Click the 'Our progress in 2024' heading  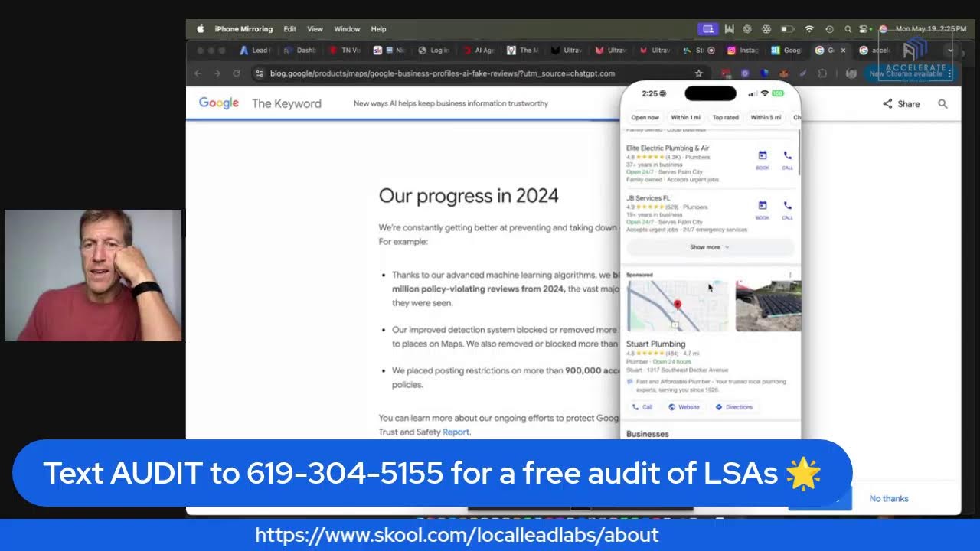click(x=469, y=196)
